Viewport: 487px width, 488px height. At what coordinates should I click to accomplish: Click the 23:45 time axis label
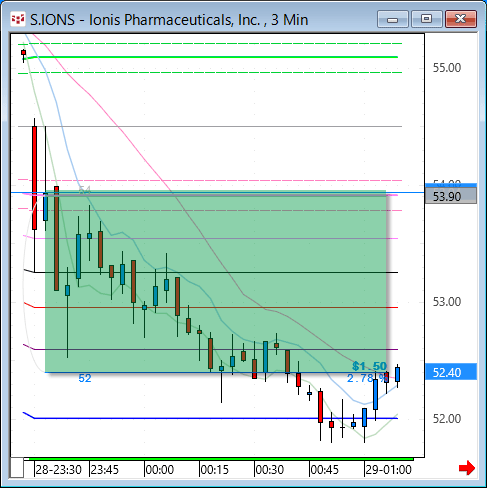[105, 470]
